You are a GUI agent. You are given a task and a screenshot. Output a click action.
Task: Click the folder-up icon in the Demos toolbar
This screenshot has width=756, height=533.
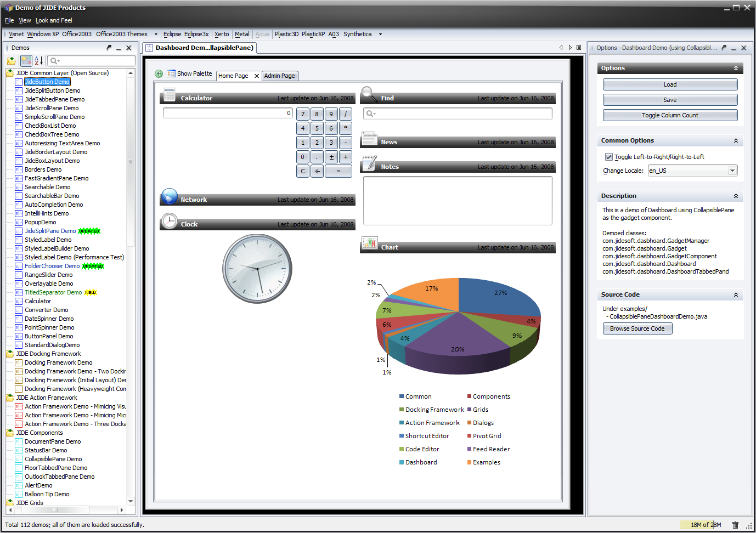pos(12,60)
